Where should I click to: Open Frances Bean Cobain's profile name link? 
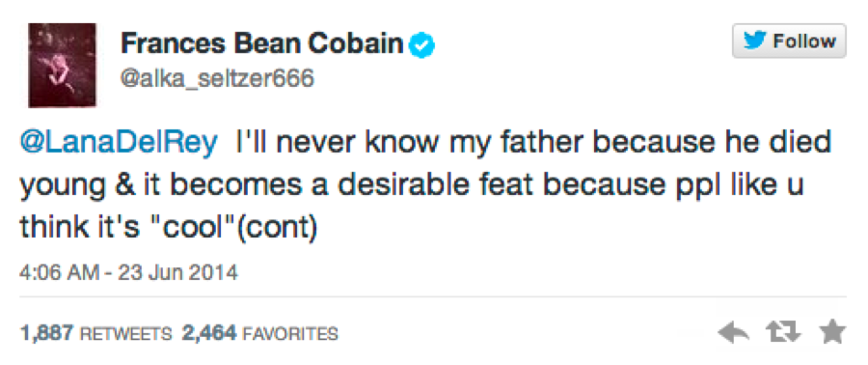point(261,44)
